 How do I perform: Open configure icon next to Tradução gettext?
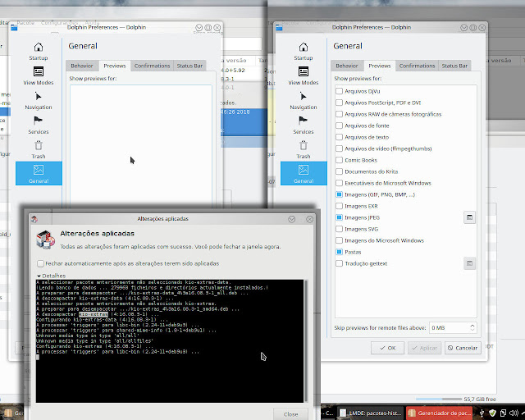pos(469,263)
